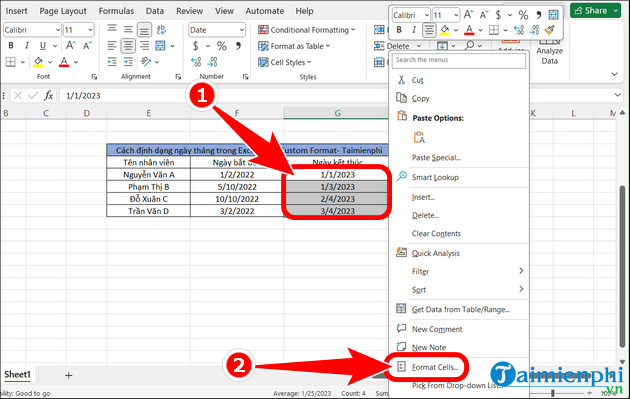This screenshot has width=630, height=399.
Task: Open the ribbon Calibri font name dropdown
Action: (58, 30)
